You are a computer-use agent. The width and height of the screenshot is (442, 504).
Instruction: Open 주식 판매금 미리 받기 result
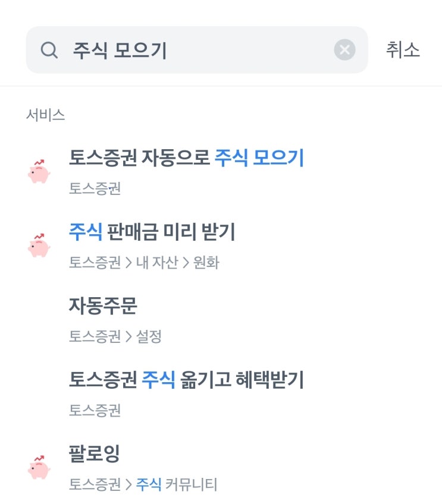[x=152, y=232]
